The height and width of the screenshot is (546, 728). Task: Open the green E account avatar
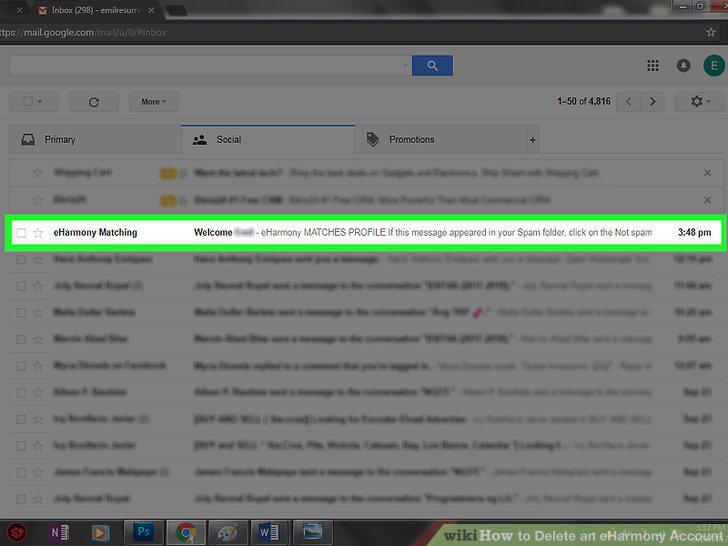pos(714,65)
